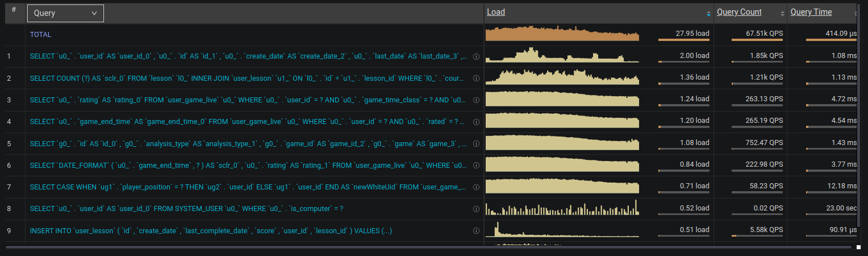
Task: Click the Query Count column header label
Action: (x=739, y=12)
